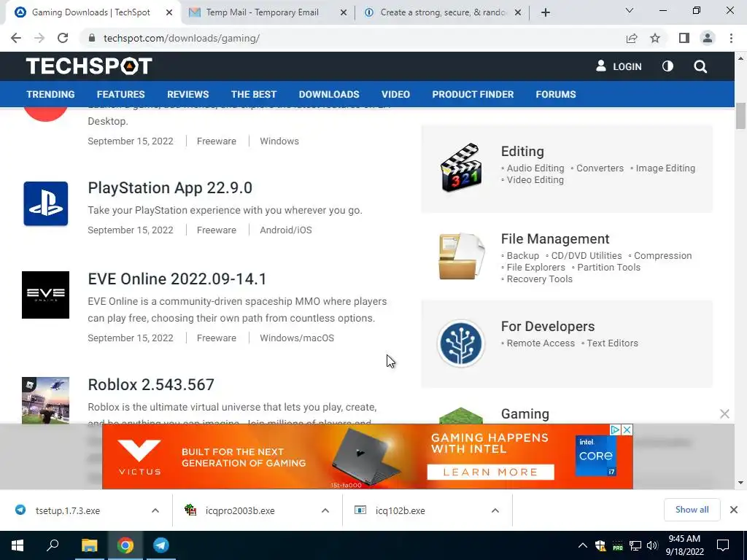747x560 pixels.
Task: Show hidden system tray icons chevron
Action: click(583, 545)
